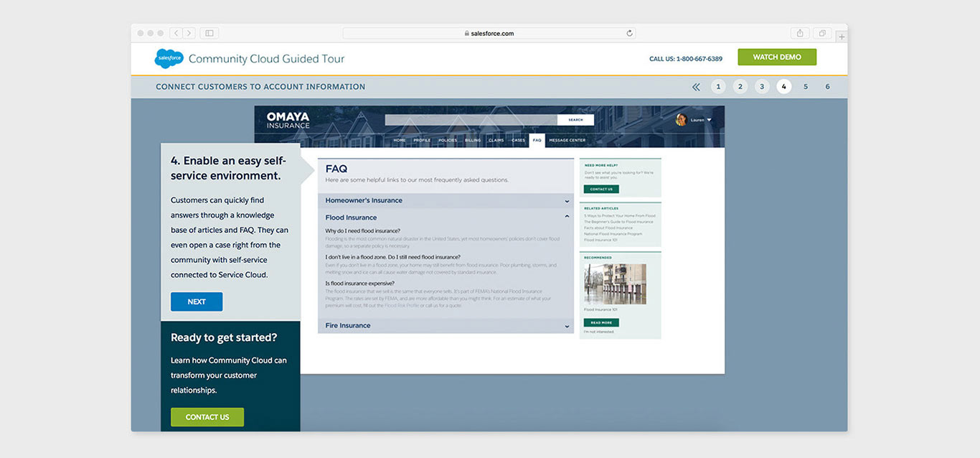980x458 pixels.
Task: Click the double-chevron previous step arrow
Action: point(696,87)
